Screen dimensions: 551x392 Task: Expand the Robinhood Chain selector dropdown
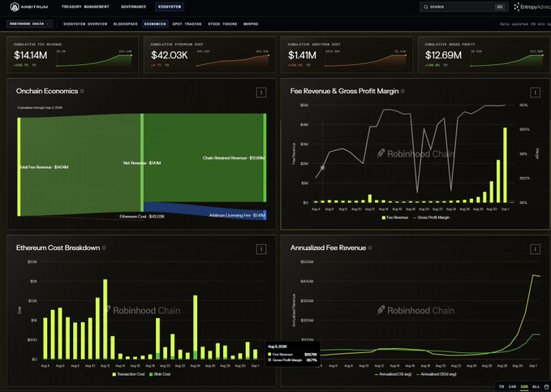30,24
